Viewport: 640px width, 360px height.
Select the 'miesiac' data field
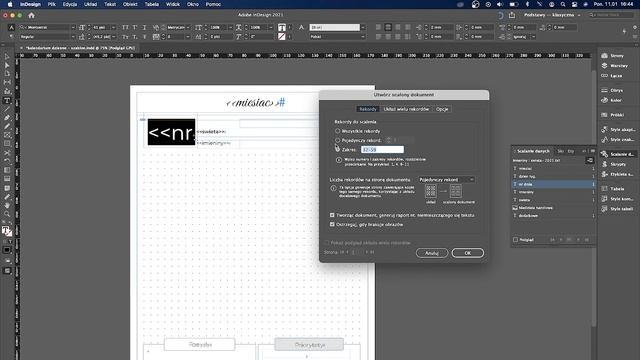point(553,169)
